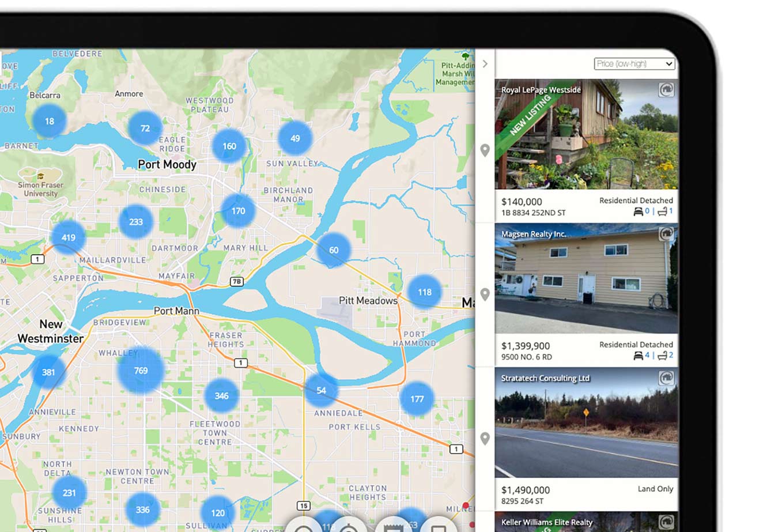Select the 54 cluster near Anniedale
The height and width of the screenshot is (532, 782).
pyautogui.click(x=321, y=391)
